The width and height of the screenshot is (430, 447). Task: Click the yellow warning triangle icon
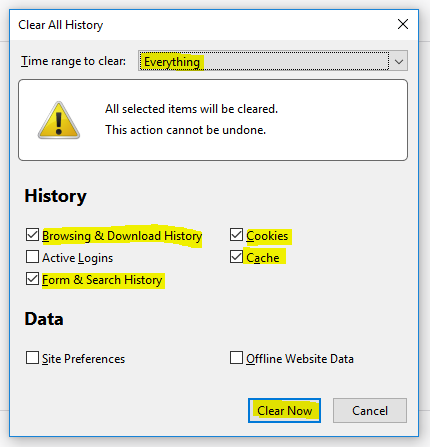(x=59, y=120)
